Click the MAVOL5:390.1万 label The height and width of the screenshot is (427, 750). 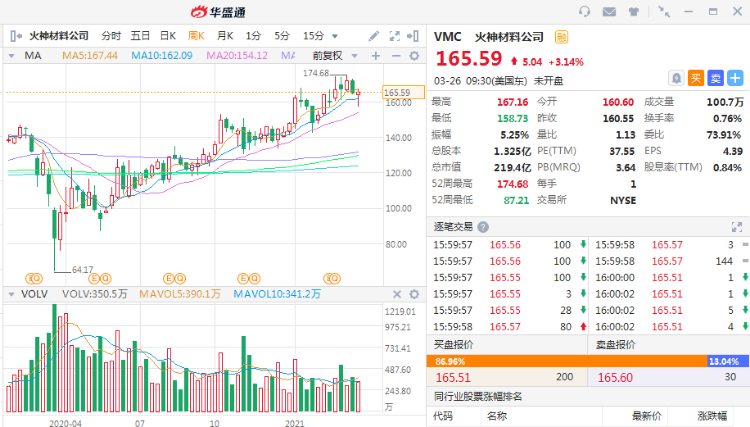point(180,294)
